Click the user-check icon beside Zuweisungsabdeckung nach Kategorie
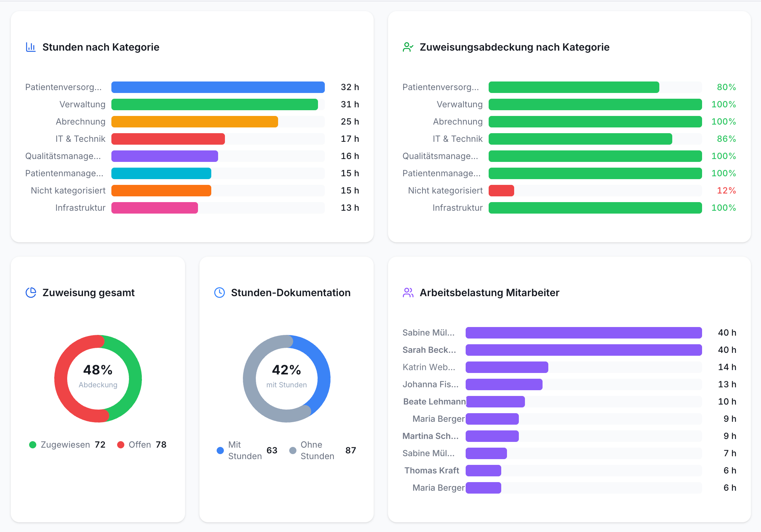This screenshot has width=761, height=532. 408,47
